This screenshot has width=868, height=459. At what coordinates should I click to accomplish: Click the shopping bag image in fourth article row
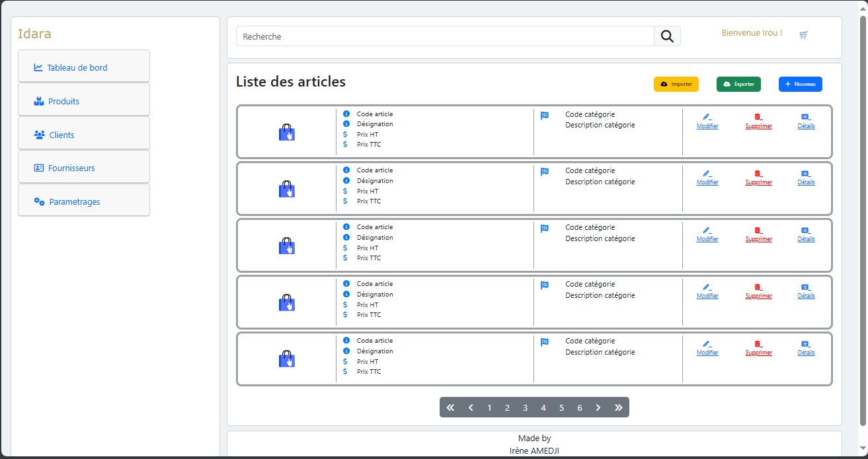tap(286, 302)
